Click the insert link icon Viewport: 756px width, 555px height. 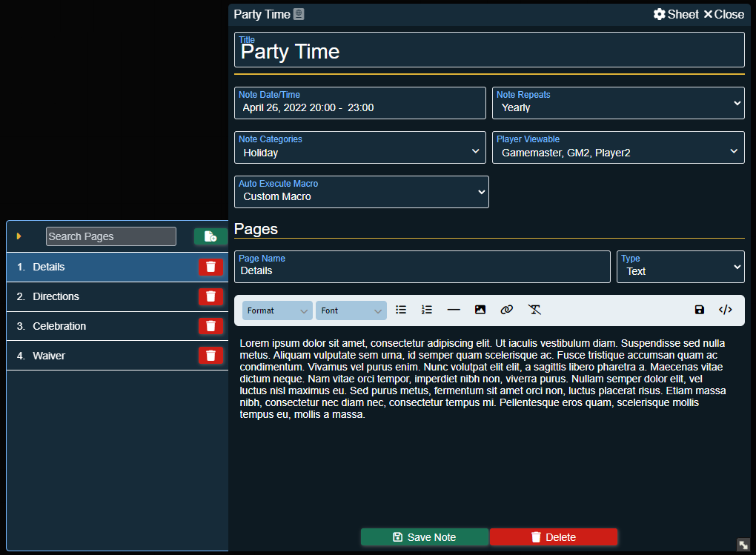[x=506, y=310]
